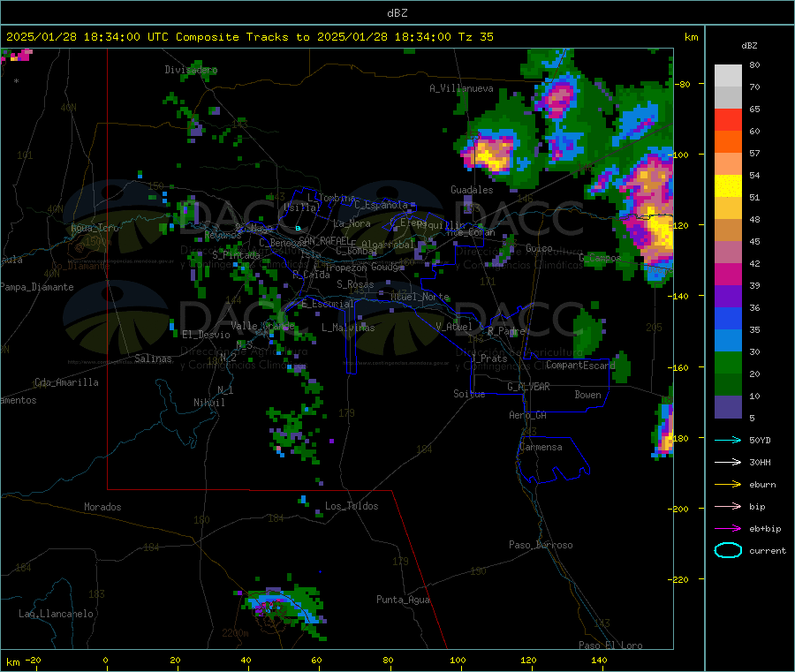Click the yellow eburn arrow legend icon
The height and width of the screenshot is (672, 795).
(728, 485)
